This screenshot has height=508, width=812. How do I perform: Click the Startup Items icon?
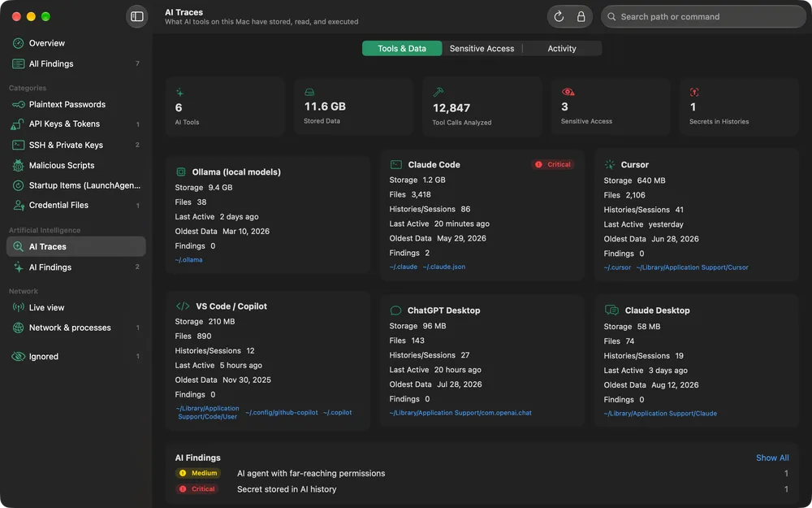click(x=18, y=185)
